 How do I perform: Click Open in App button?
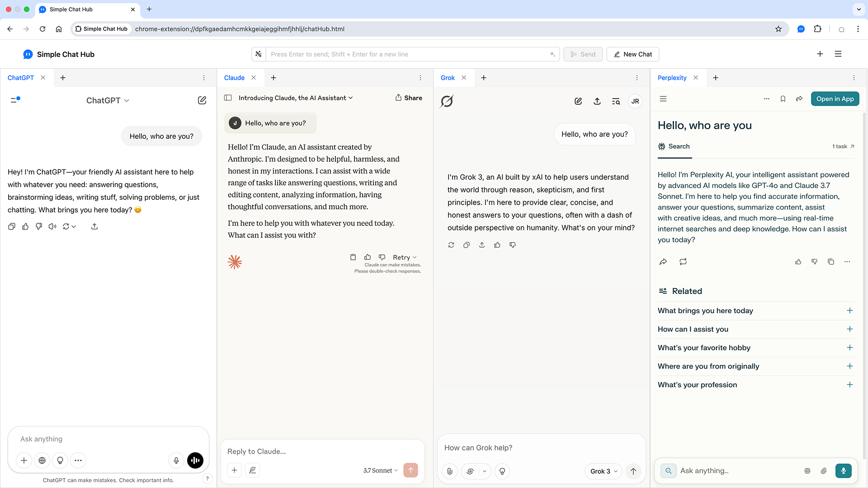(x=835, y=99)
